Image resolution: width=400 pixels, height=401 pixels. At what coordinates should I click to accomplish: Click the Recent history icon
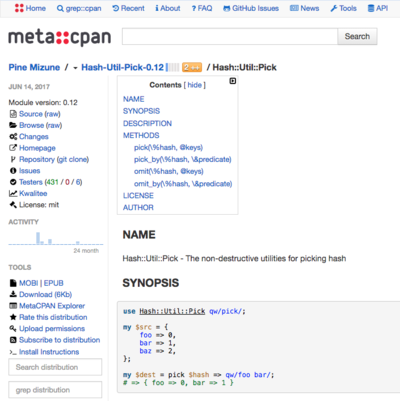click(116, 8)
